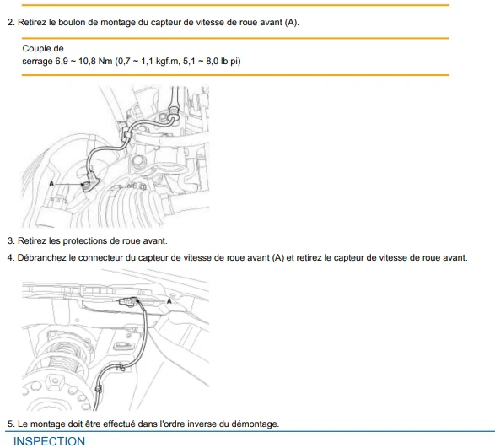
Task: Click the wheel speed sensor bolt diagram
Action: tap(116, 157)
